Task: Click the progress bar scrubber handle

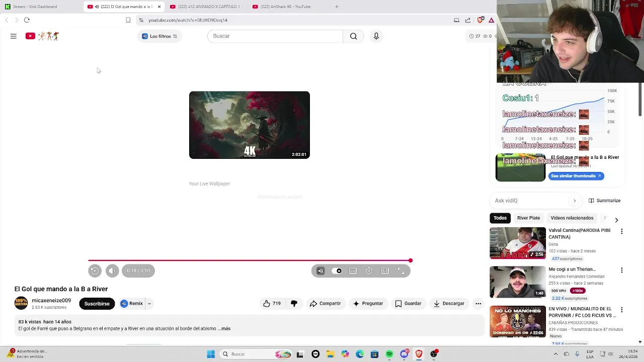Action: click(x=411, y=260)
